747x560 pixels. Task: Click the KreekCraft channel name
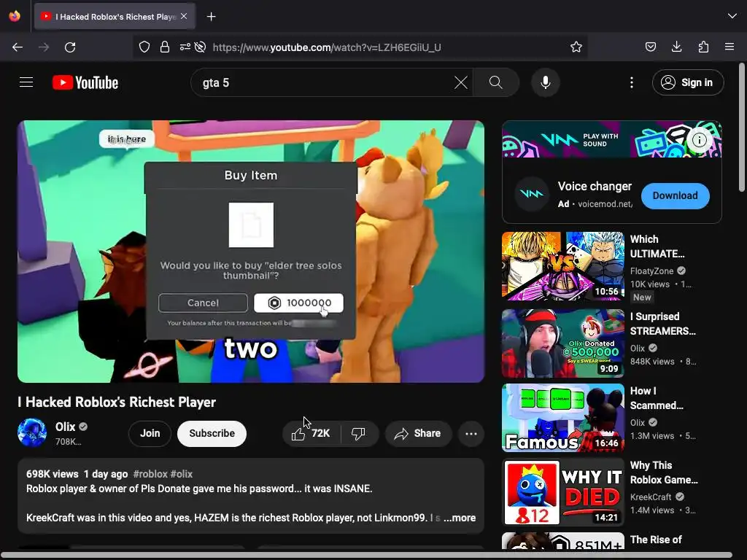coord(651,497)
